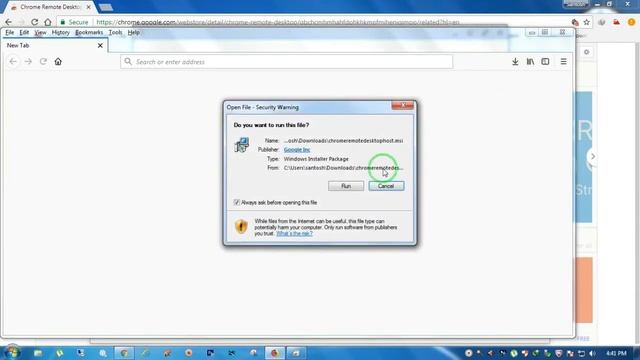Open the Firefox History menu
Screen dimensions: 640x360
[x=60, y=32]
